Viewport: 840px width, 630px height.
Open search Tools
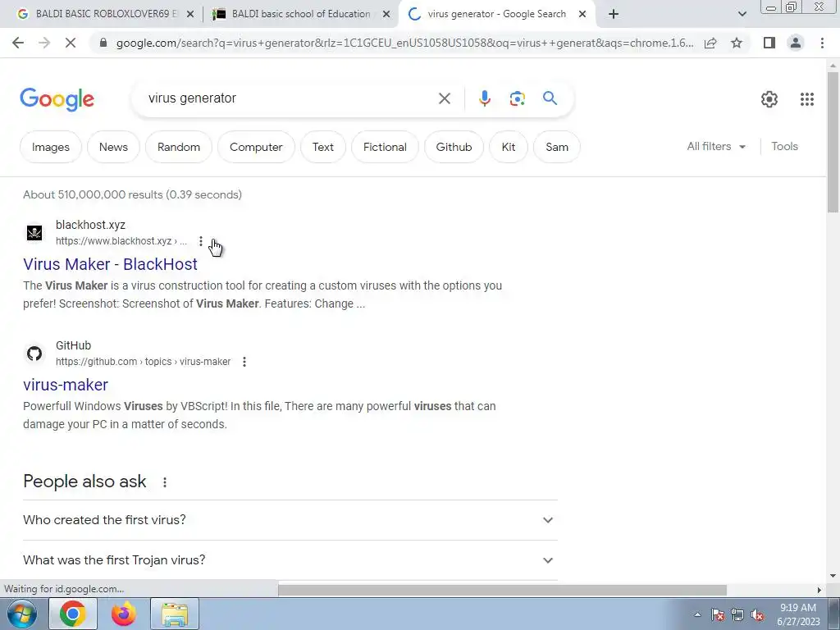click(784, 146)
